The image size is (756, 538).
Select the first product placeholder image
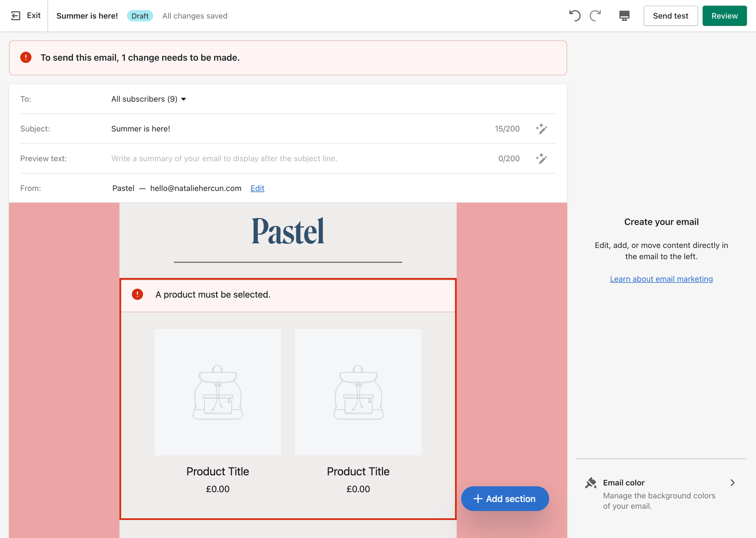(217, 392)
